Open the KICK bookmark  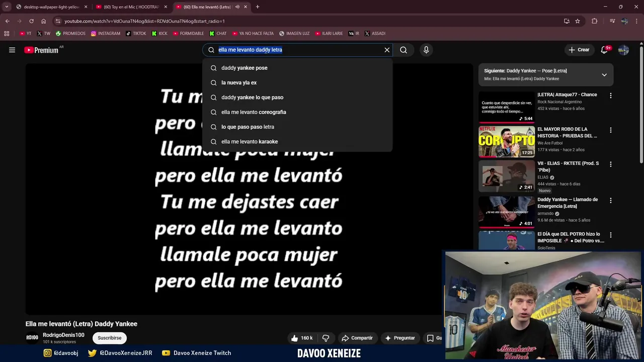pos(159,34)
